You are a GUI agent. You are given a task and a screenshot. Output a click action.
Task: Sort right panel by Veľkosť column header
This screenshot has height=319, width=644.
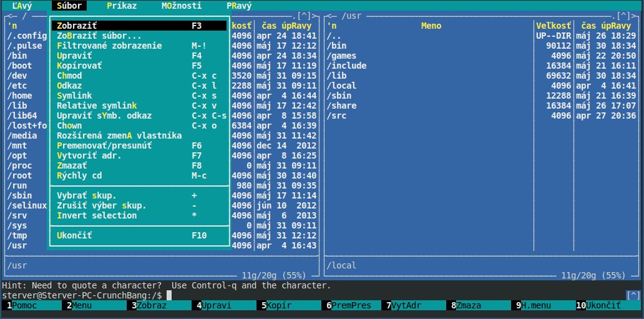coord(554,26)
